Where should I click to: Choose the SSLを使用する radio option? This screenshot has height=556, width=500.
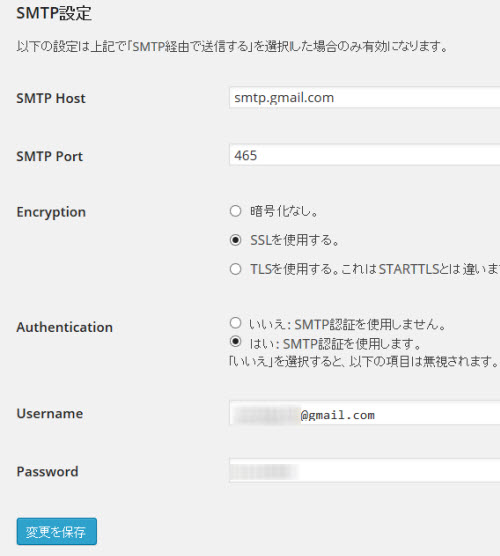point(235,240)
